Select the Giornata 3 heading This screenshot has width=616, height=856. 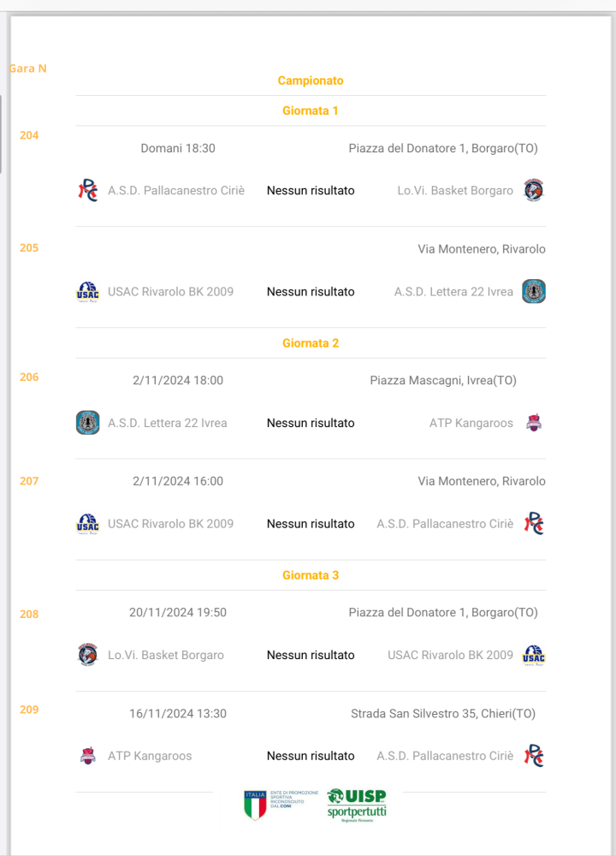coord(311,575)
